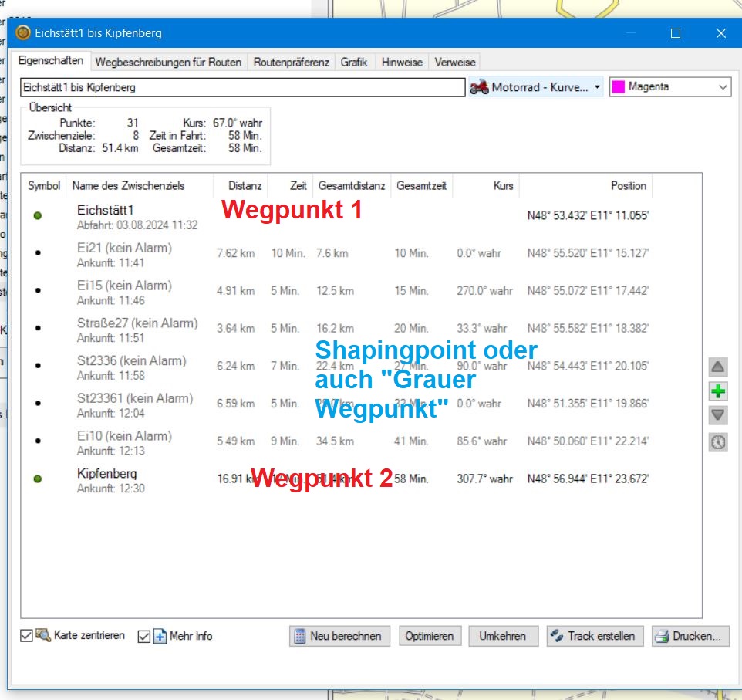Click the black dot symbol for Ei15
The image size is (742, 700).
tap(38, 290)
